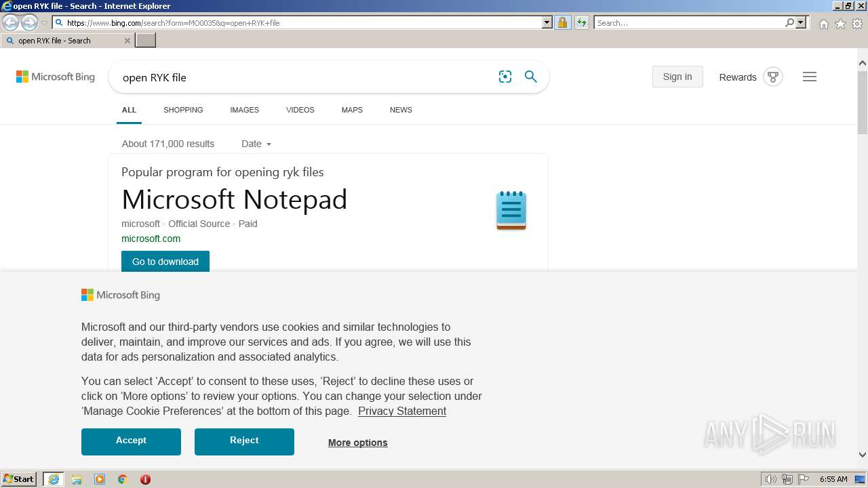Open the Home icon in the IE toolbar
This screenshot has height=488, width=868.
click(x=823, y=24)
